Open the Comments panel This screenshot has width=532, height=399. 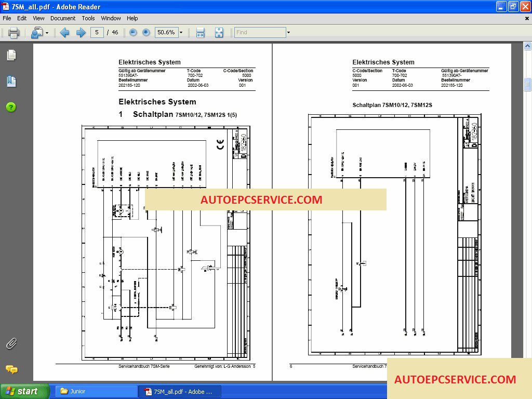pyautogui.click(x=11, y=370)
